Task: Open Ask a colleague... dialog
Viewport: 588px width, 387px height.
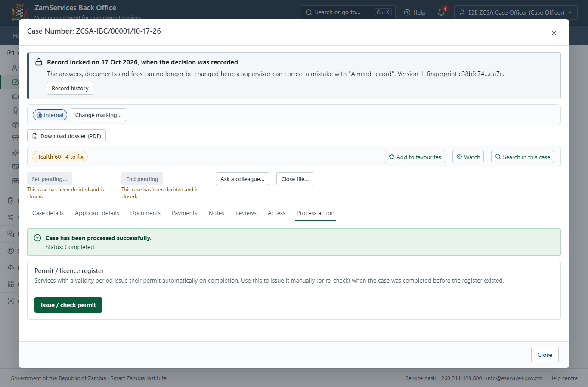Action: 242,179
